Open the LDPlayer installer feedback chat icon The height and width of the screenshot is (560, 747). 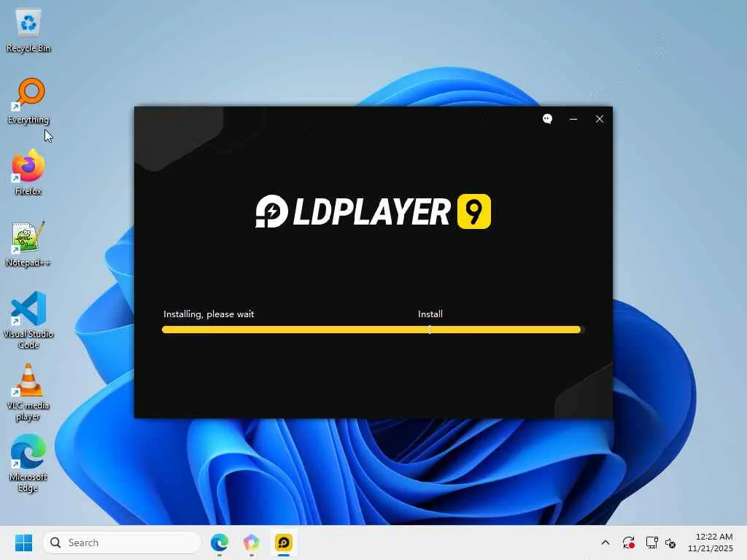coord(547,119)
